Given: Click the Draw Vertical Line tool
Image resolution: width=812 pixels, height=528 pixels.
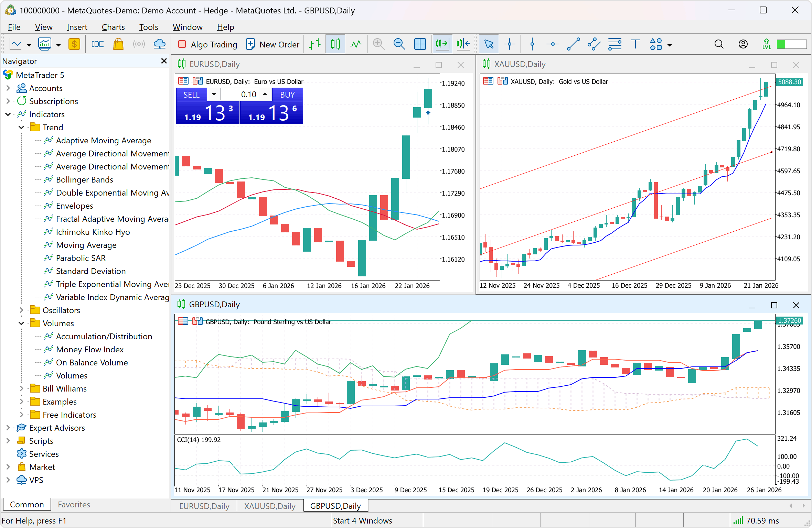Looking at the screenshot, I should click(532, 44).
